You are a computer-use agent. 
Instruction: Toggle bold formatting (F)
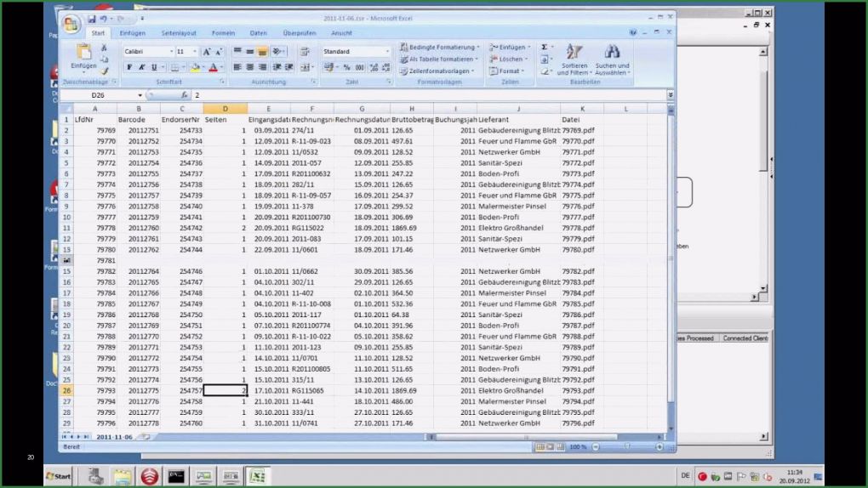pos(129,67)
